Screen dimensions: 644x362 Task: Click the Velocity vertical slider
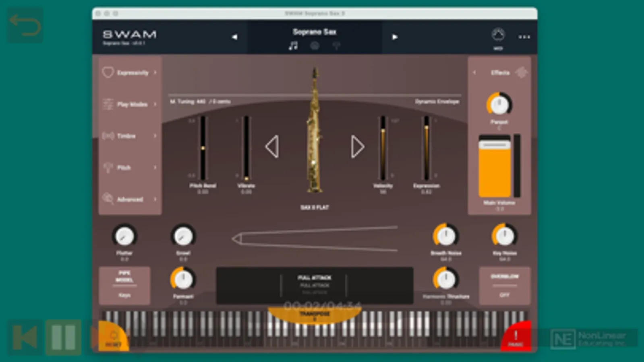coord(383,148)
